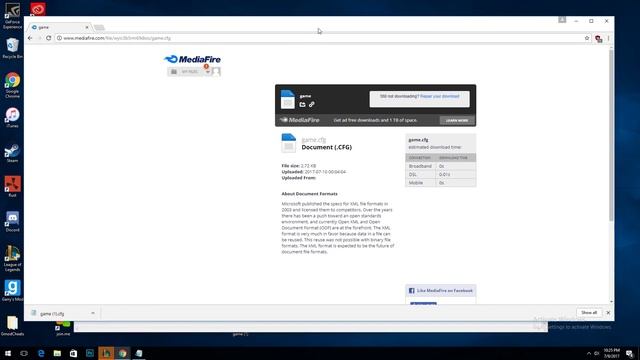This screenshot has height=360, width=640.
Task: Click the game file icon in dark banner
Action: [x=288, y=99]
